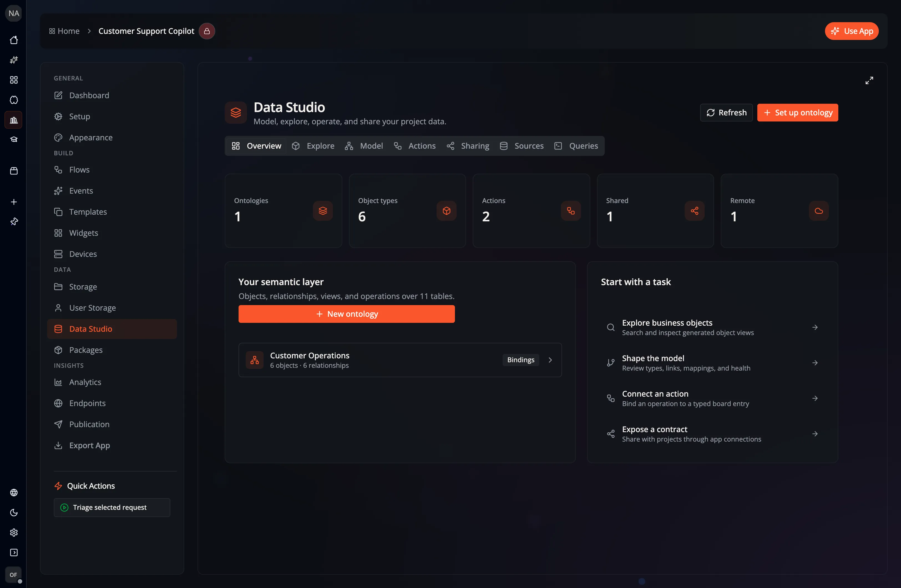Open Dashboard in sidebar
Screen dimensions: 901x588
(x=112, y=95)
